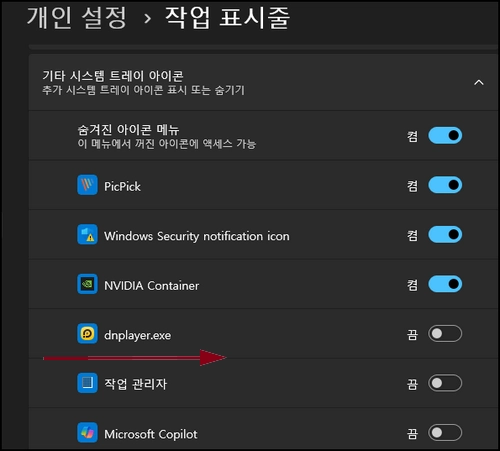
Task: Click the 작업 표시줄 page title
Action: click(x=227, y=17)
